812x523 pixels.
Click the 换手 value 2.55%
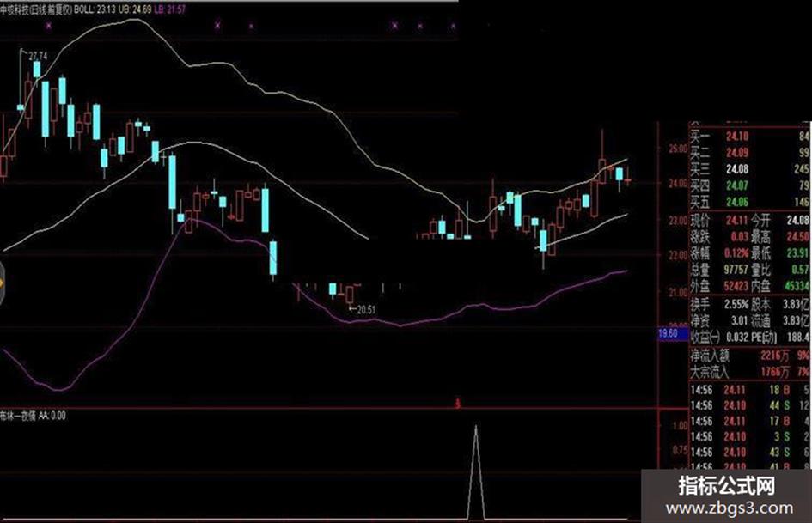click(x=736, y=305)
